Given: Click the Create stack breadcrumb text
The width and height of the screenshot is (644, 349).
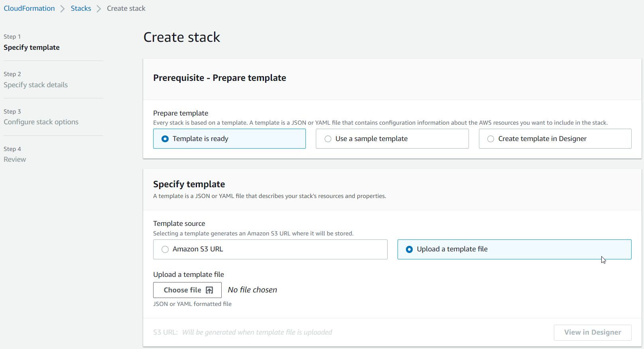Looking at the screenshot, I should [x=126, y=8].
